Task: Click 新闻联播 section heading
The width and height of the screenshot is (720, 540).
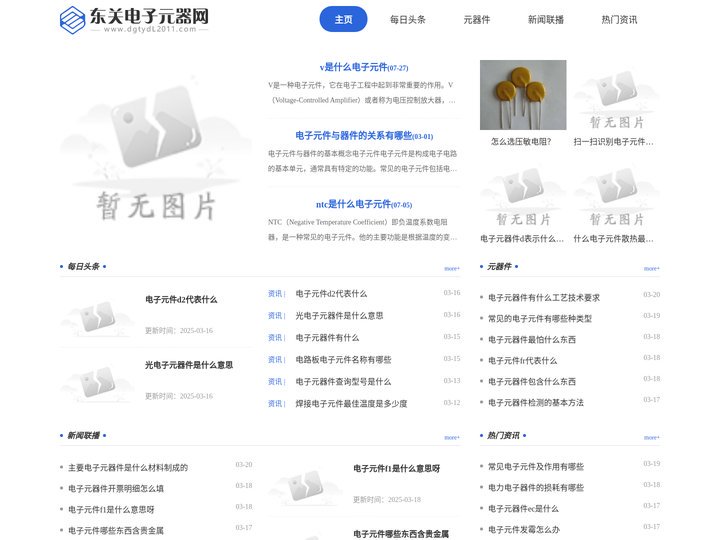Action: tap(84, 435)
